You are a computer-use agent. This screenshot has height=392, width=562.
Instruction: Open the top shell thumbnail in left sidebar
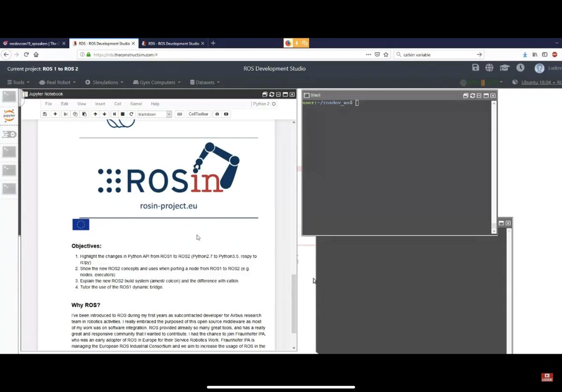[9, 97]
